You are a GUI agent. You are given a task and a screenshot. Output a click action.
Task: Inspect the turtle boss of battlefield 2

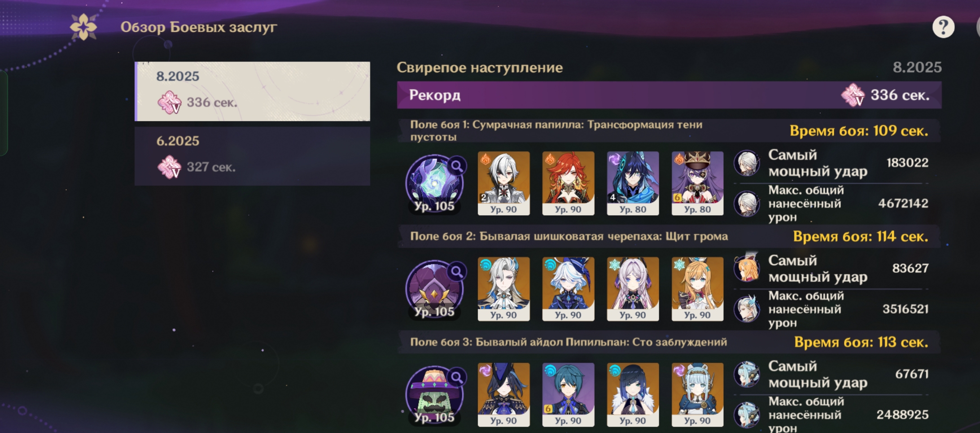[434, 289]
